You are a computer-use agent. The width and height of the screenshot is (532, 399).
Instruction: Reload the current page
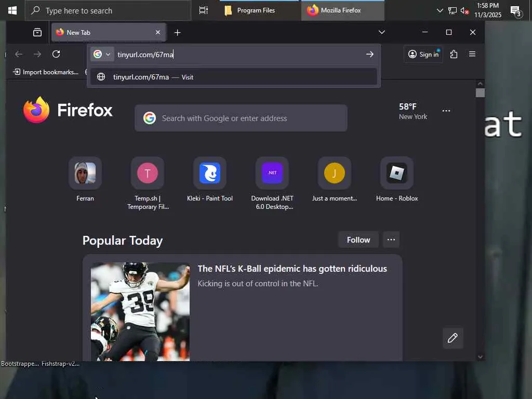(56, 54)
